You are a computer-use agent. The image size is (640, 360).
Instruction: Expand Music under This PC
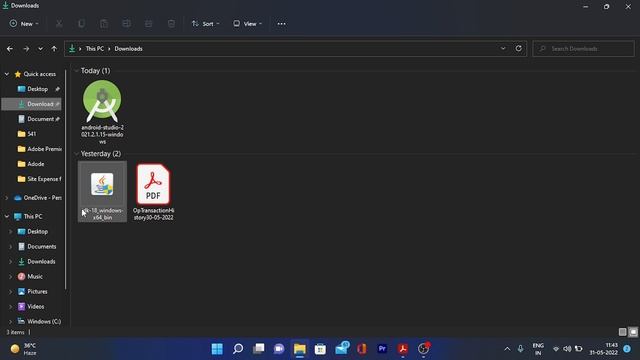pyautogui.click(x=11, y=277)
